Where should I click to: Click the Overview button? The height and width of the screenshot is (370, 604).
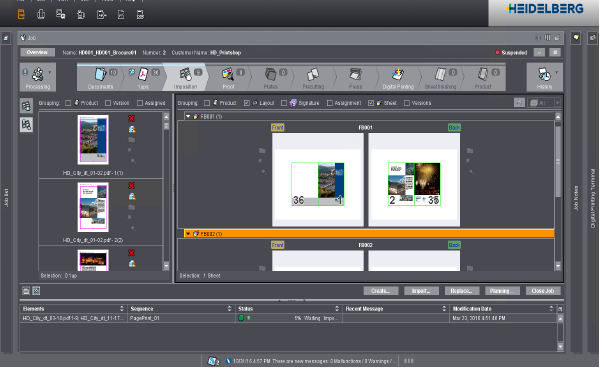click(x=37, y=52)
